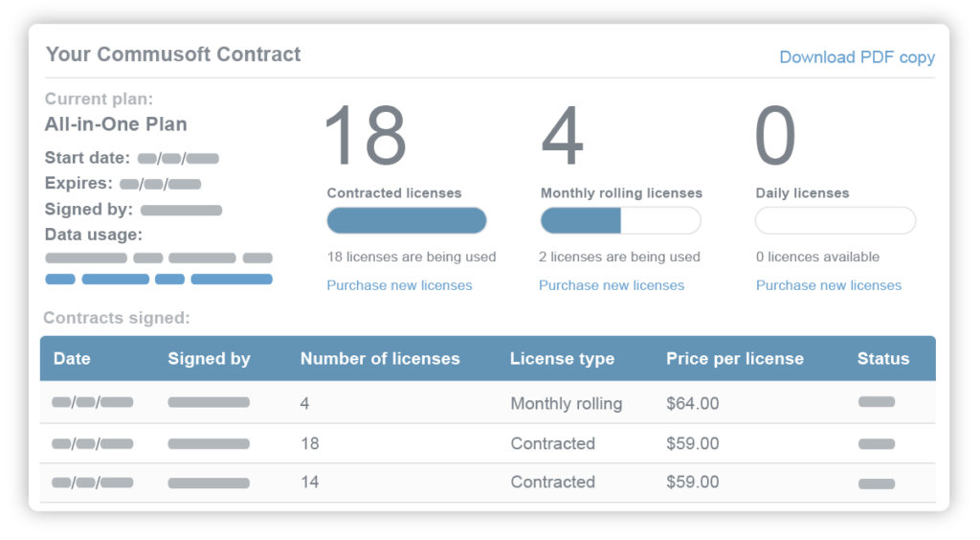
Task: Select the Monthly rolling contract row
Action: [x=487, y=403]
